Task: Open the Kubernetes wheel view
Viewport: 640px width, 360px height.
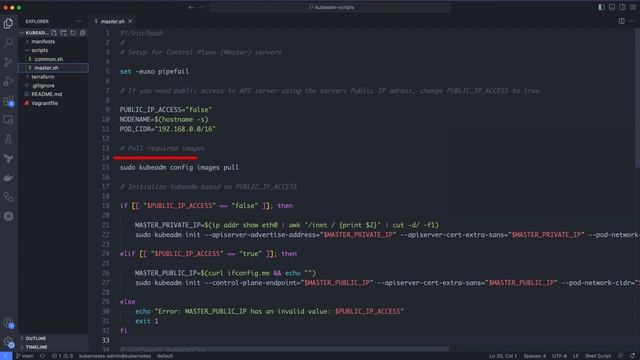Action: 8,216
